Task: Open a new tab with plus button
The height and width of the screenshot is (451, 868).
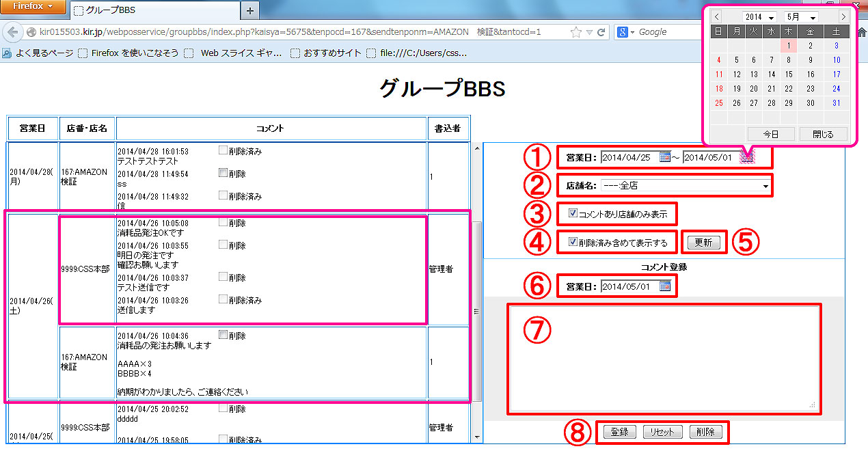Action: click(x=250, y=11)
